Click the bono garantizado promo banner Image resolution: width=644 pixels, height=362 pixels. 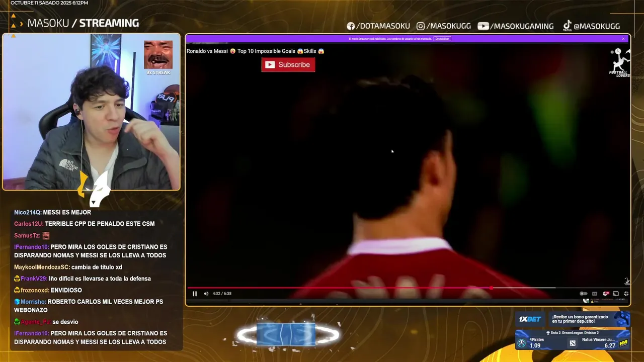coord(589,319)
